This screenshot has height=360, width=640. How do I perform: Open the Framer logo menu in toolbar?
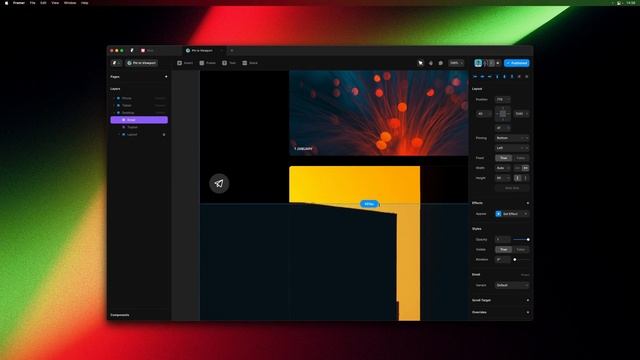(116, 63)
